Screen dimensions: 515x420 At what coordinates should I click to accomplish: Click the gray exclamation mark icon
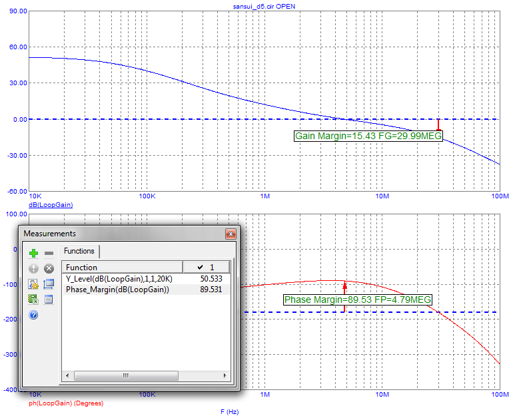[33, 269]
